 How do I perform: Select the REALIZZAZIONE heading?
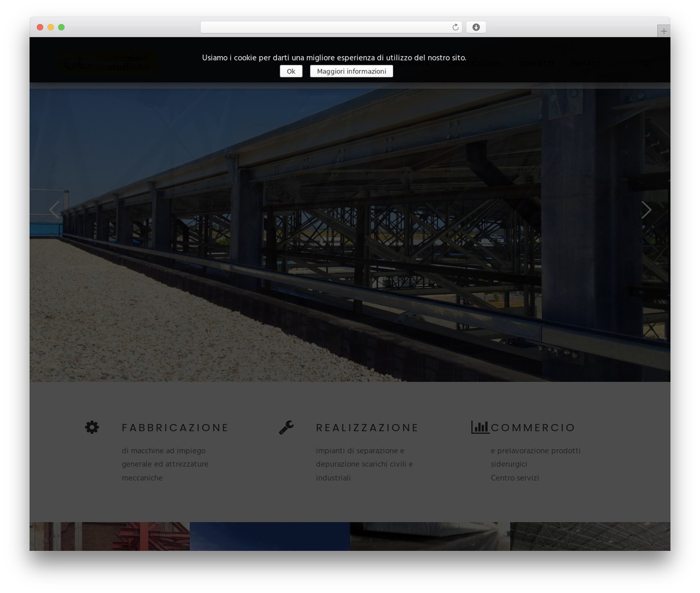click(367, 427)
